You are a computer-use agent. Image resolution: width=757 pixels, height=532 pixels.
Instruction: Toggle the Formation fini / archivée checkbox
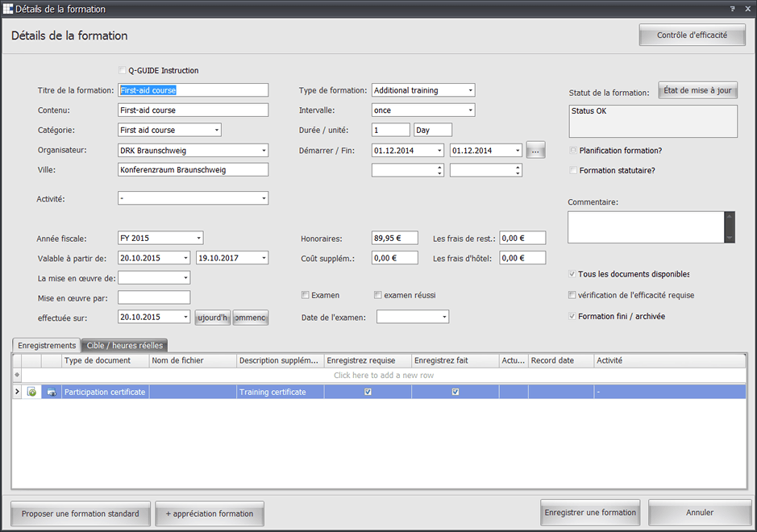click(572, 317)
